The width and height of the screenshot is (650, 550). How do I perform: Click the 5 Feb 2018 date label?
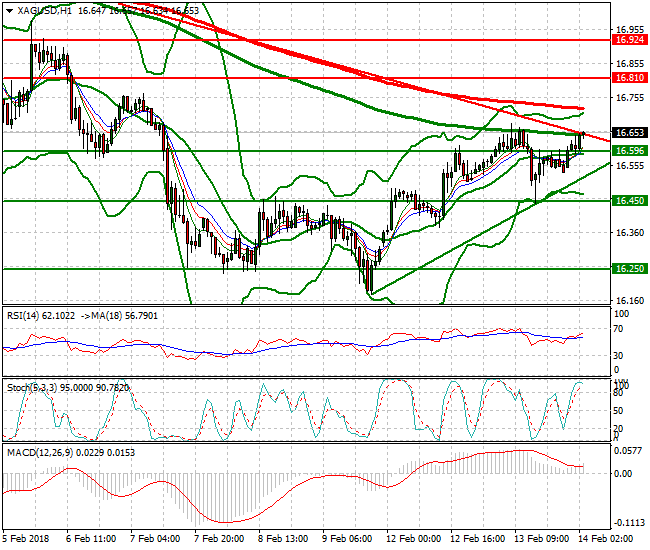point(25,539)
